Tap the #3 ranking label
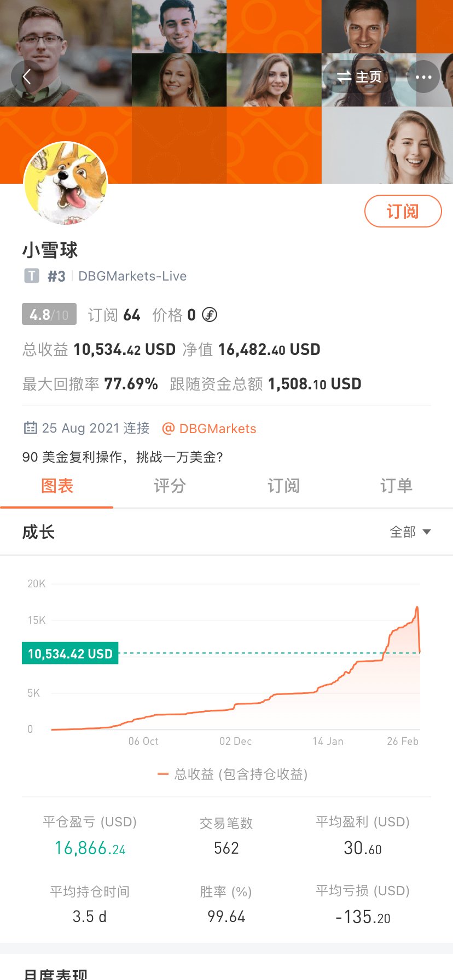Screen dimensions: 453x980 tap(56, 276)
